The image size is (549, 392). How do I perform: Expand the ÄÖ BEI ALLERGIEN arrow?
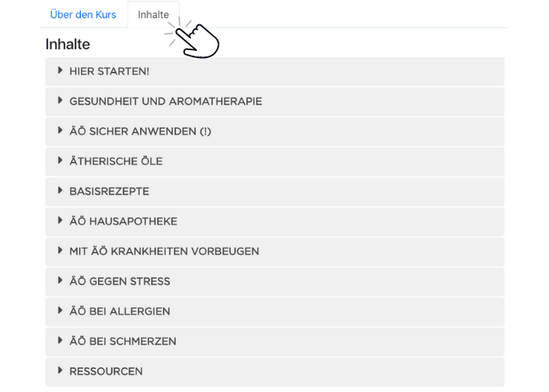tap(60, 310)
